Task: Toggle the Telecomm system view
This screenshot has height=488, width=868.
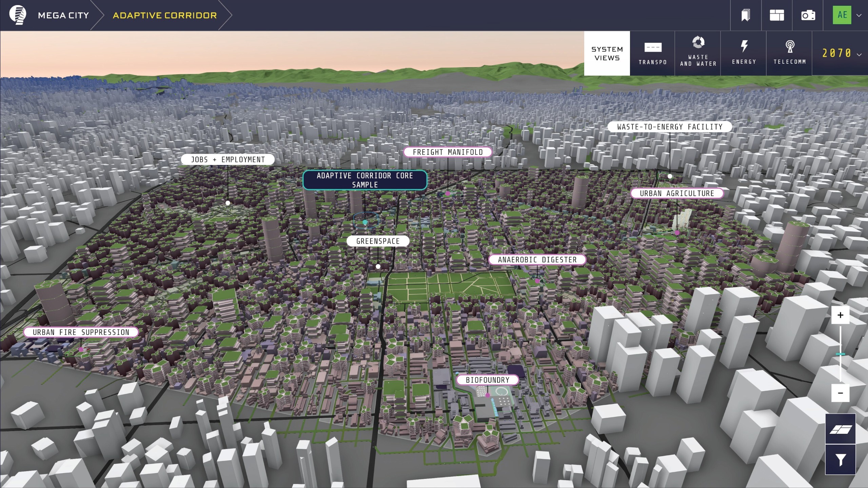Action: coord(790,53)
